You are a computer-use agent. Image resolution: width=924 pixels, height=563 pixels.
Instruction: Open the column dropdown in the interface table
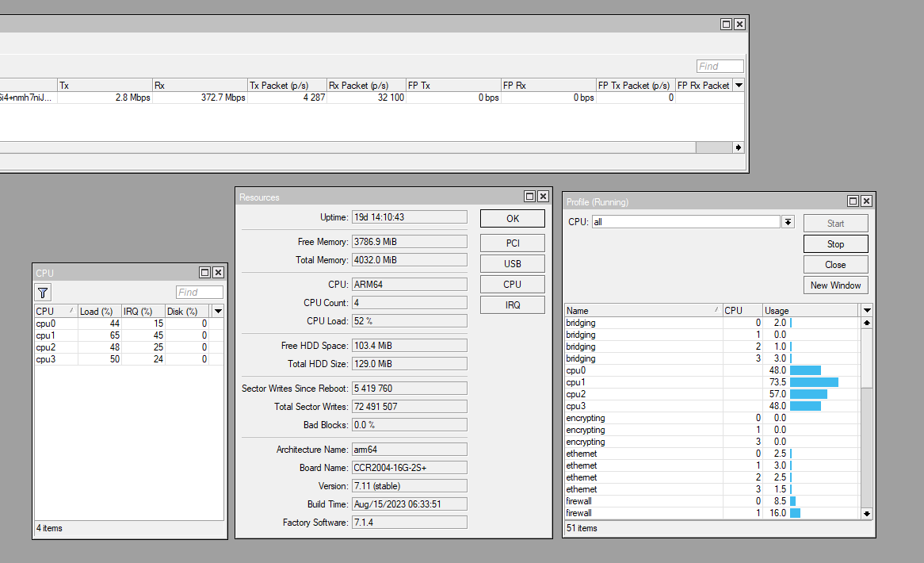[739, 86]
